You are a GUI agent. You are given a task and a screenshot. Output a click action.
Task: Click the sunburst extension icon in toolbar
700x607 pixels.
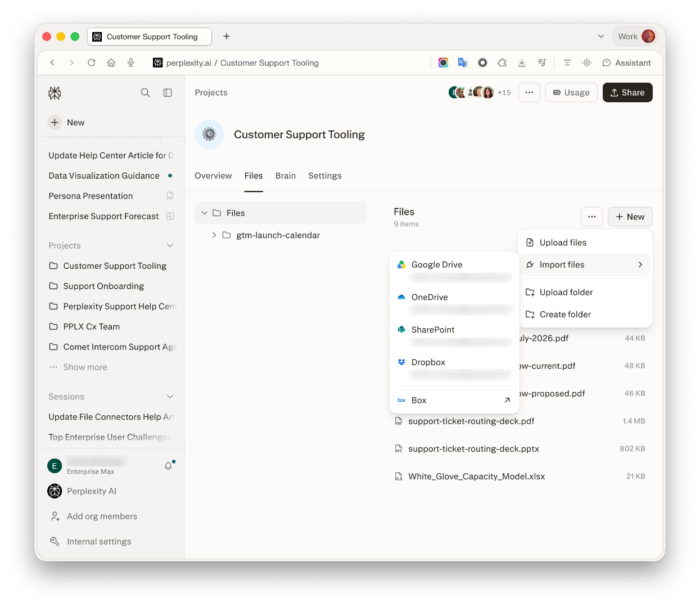point(482,63)
